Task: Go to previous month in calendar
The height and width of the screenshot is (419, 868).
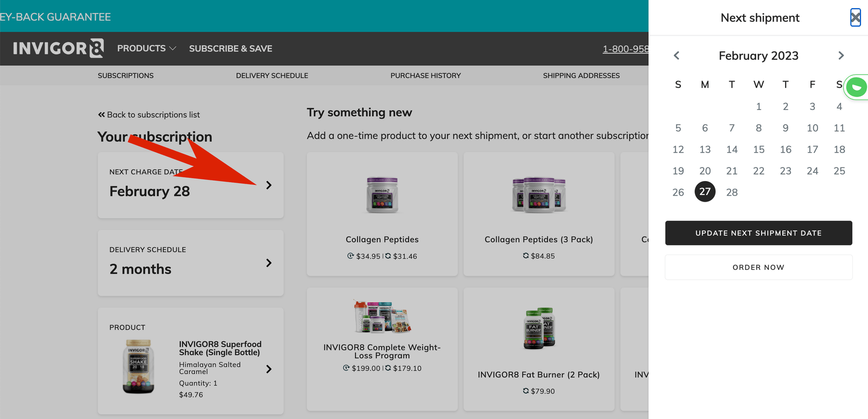Action: [x=676, y=56]
